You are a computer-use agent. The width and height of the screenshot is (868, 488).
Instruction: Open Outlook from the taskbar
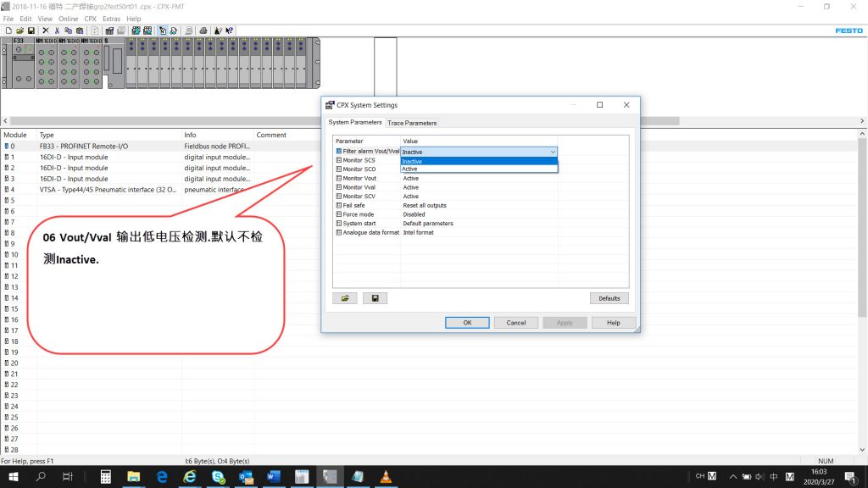(246, 476)
